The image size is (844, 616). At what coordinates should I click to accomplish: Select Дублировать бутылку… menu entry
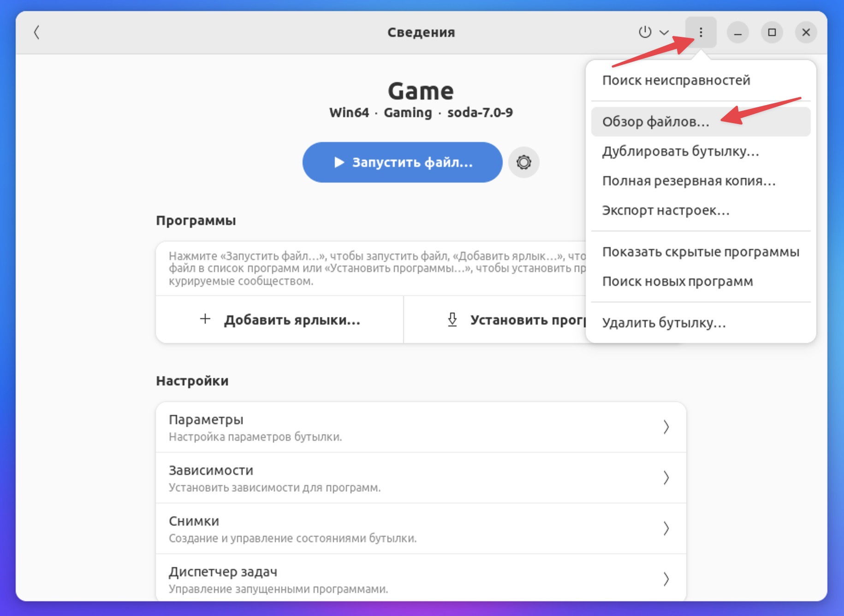tap(701, 151)
